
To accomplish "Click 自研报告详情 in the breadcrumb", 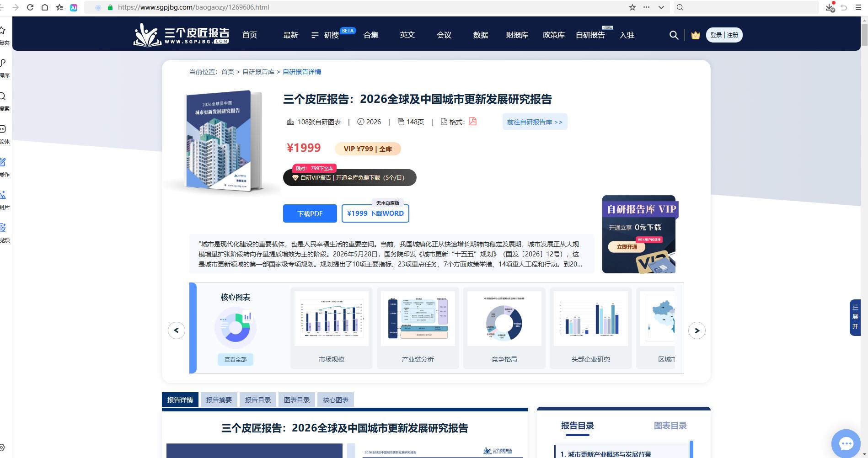I will pos(302,72).
